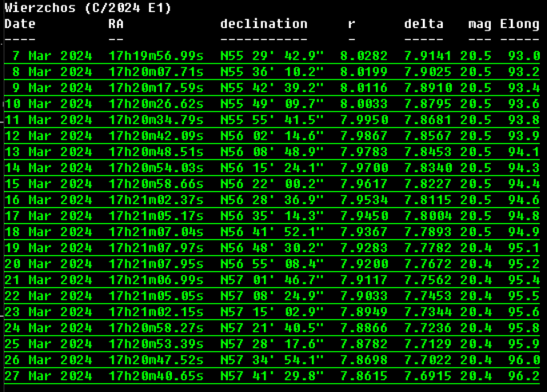Click the r column header
The width and height of the screenshot is (547, 392).
(x=352, y=24)
